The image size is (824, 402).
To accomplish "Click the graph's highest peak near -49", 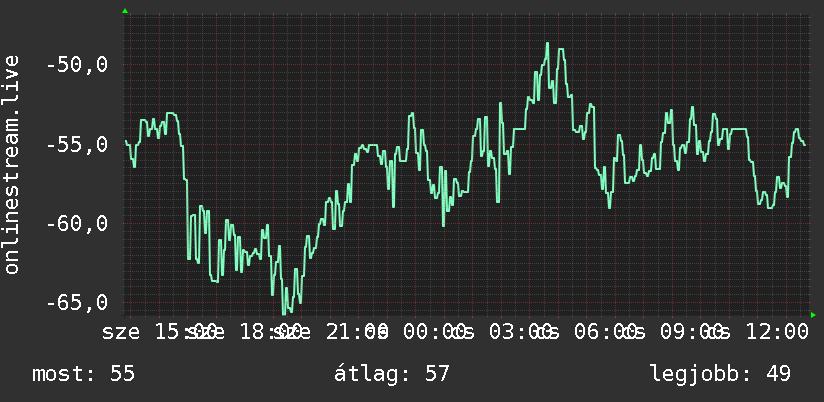I will 547,44.
